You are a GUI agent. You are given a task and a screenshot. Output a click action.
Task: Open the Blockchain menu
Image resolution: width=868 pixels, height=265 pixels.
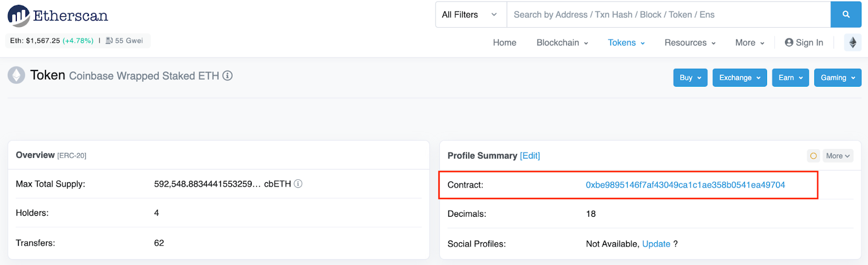pos(562,43)
